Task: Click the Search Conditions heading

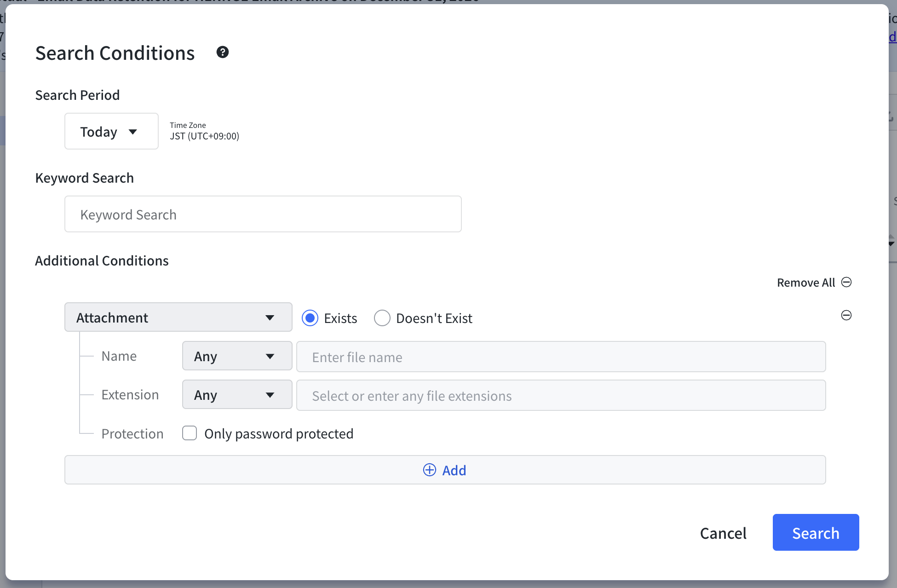Action: pos(115,53)
